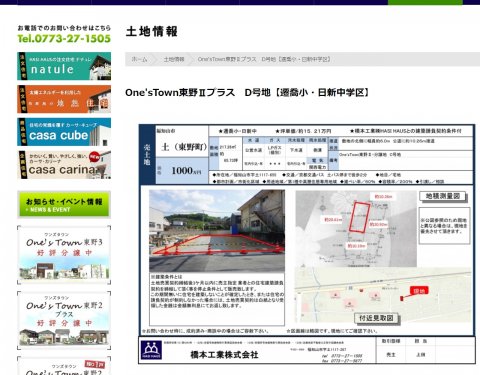Click the 土地情報 breadcrumb link
Viewport: 480px width, 375px height.
tap(174, 59)
